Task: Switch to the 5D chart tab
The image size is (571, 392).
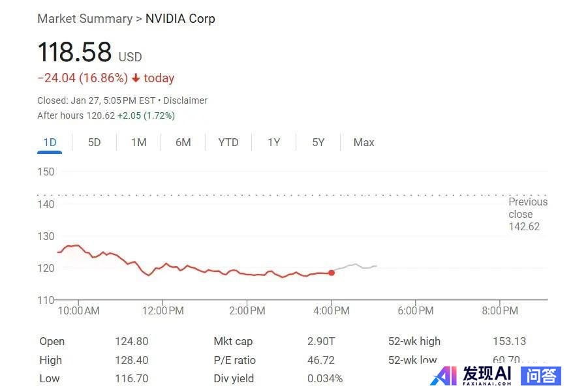Action: pos(95,142)
